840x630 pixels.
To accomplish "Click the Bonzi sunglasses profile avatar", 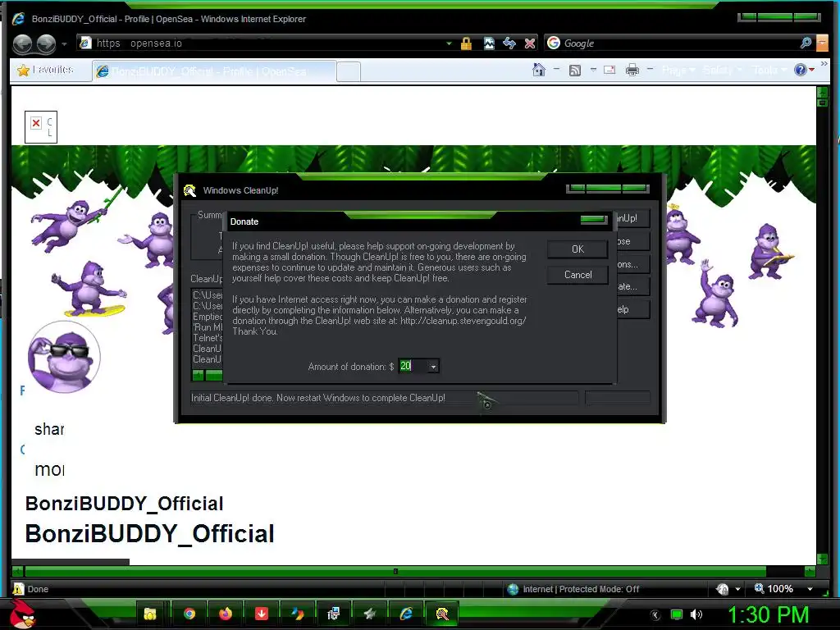I will (x=64, y=357).
